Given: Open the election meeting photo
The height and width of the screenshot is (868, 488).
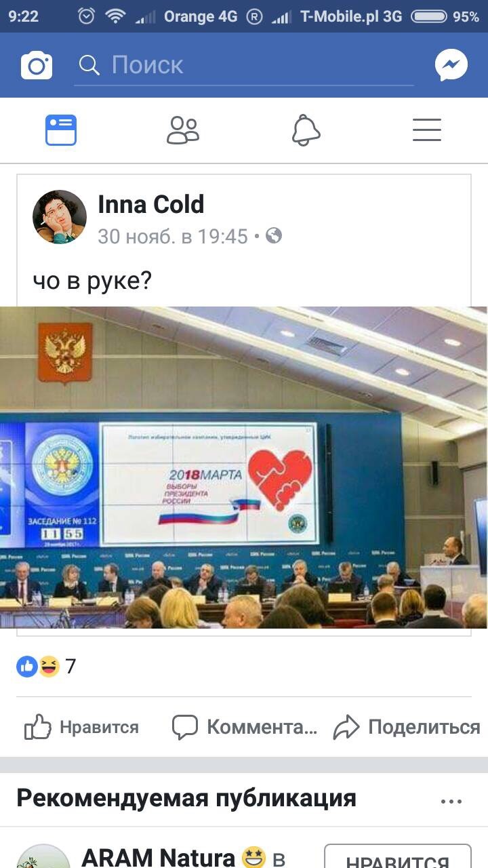Looking at the screenshot, I should 244,467.
